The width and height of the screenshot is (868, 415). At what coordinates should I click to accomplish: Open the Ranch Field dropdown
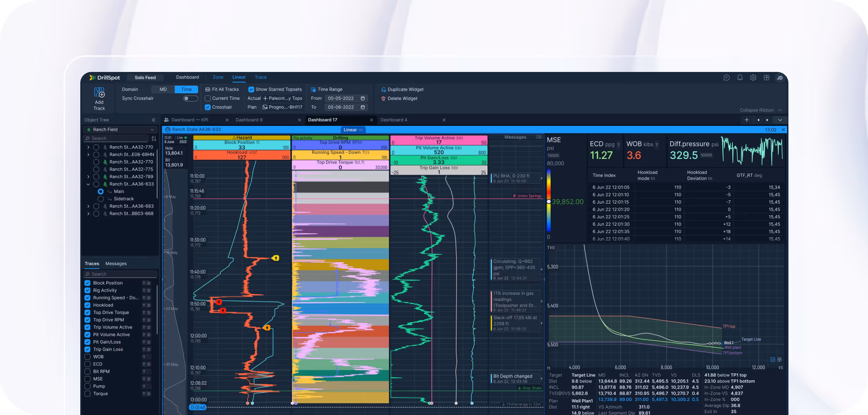[x=120, y=130]
